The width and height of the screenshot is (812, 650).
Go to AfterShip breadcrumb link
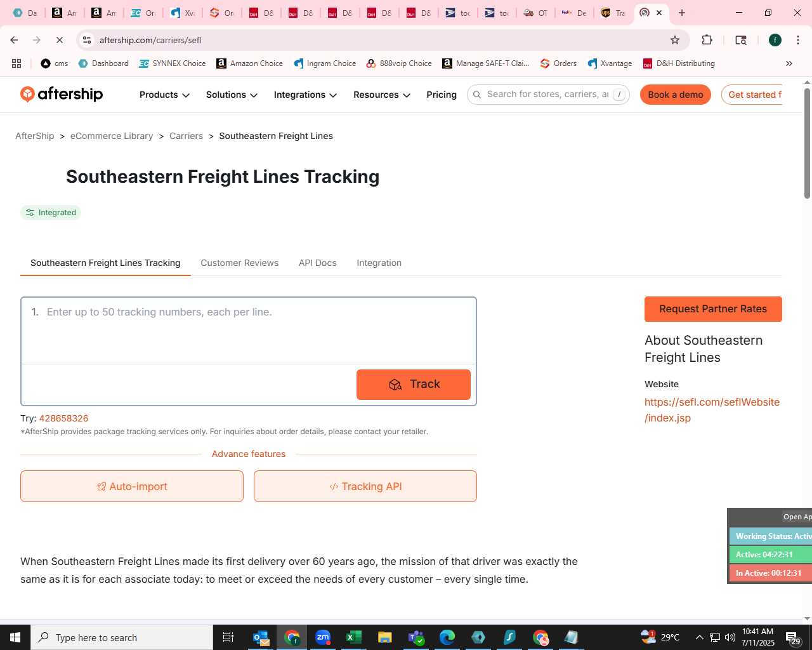35,136
